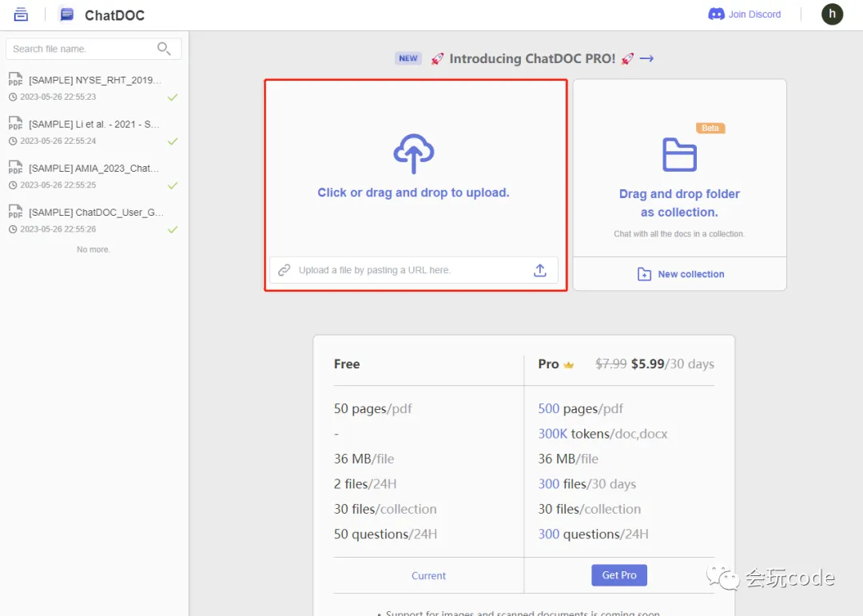Toggle the sidebar collapse icon

coord(21,14)
